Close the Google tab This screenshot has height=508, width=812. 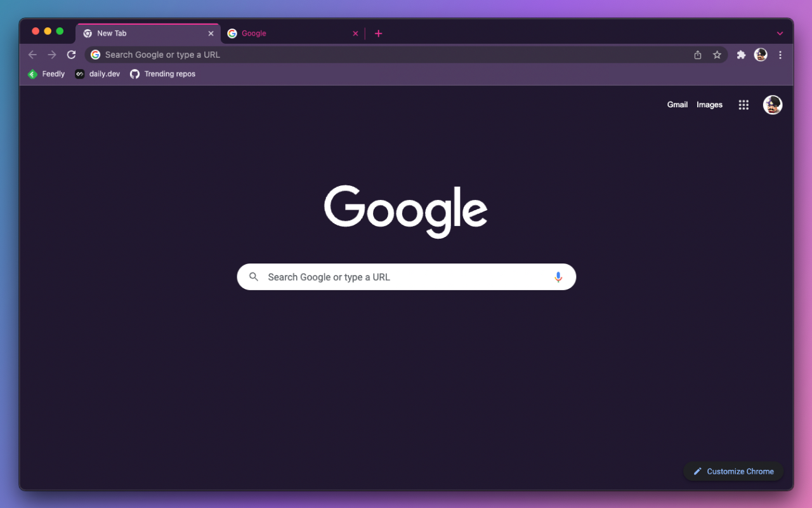(355, 34)
